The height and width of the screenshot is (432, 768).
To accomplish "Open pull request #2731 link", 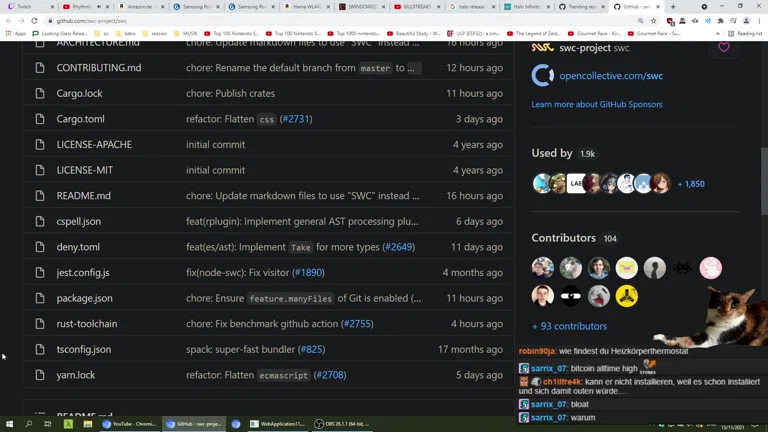I will 296,119.
